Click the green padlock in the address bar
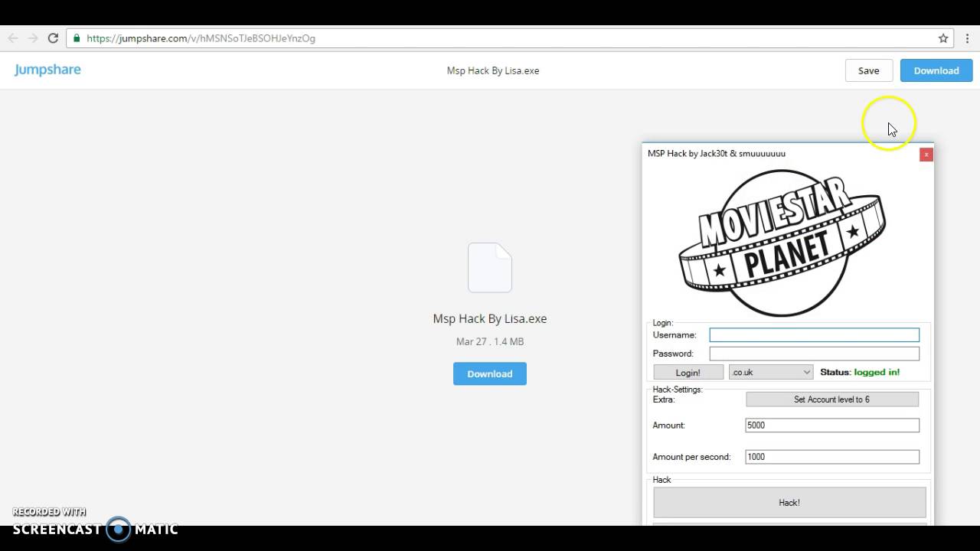 point(77,38)
